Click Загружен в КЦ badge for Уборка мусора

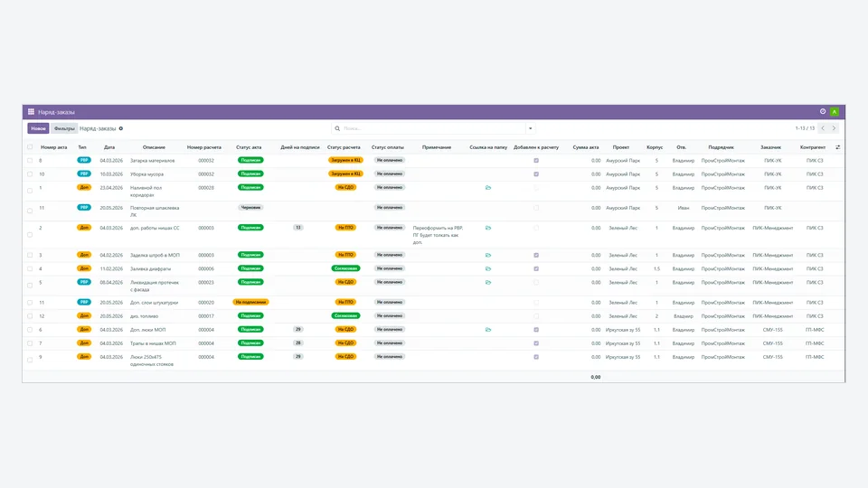pyautogui.click(x=345, y=174)
